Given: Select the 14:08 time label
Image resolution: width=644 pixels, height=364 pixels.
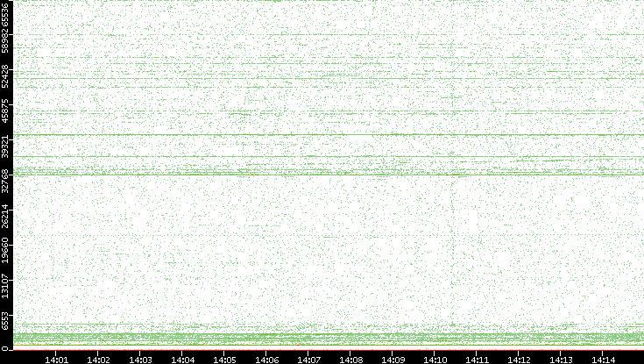Looking at the screenshot, I should click(350, 359).
